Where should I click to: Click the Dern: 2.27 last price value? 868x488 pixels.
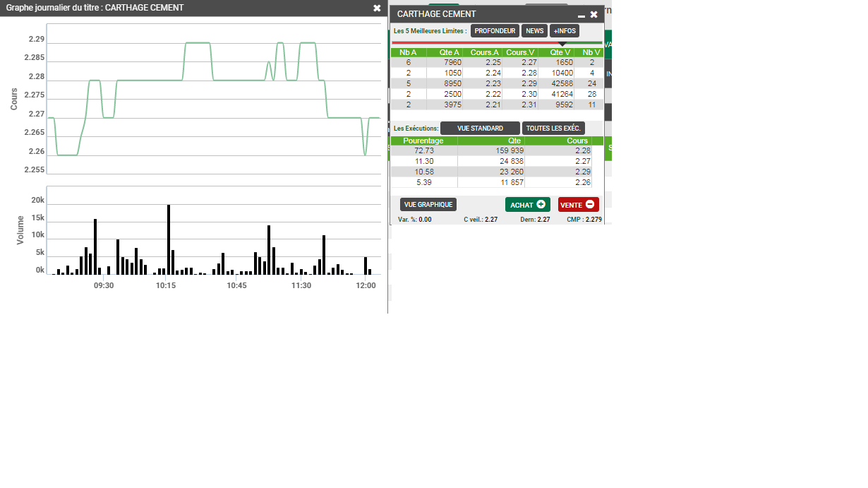(x=534, y=220)
